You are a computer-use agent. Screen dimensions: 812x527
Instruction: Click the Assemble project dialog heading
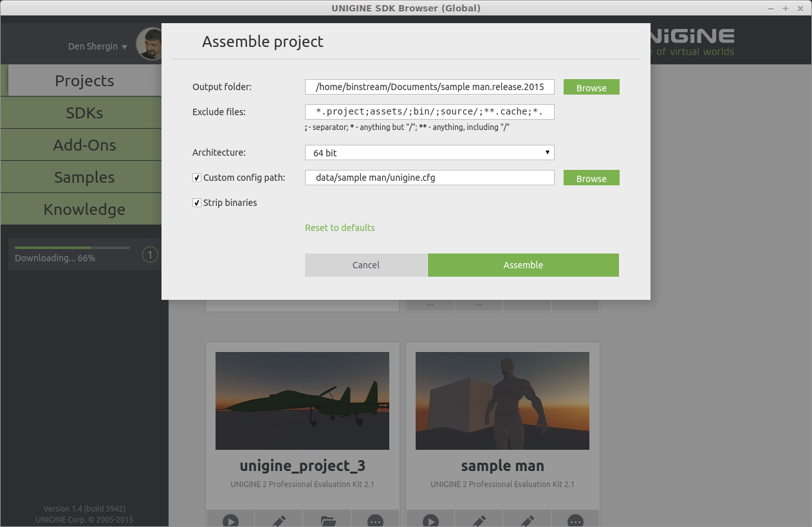pyautogui.click(x=263, y=42)
